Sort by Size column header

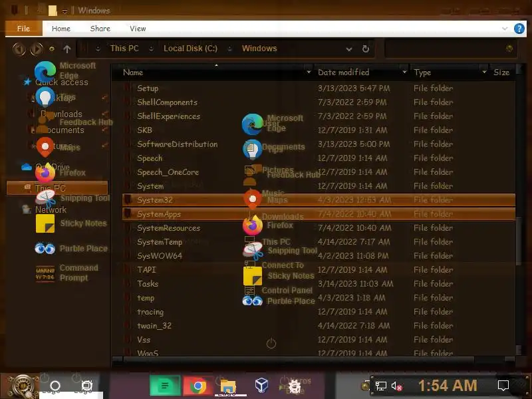501,72
